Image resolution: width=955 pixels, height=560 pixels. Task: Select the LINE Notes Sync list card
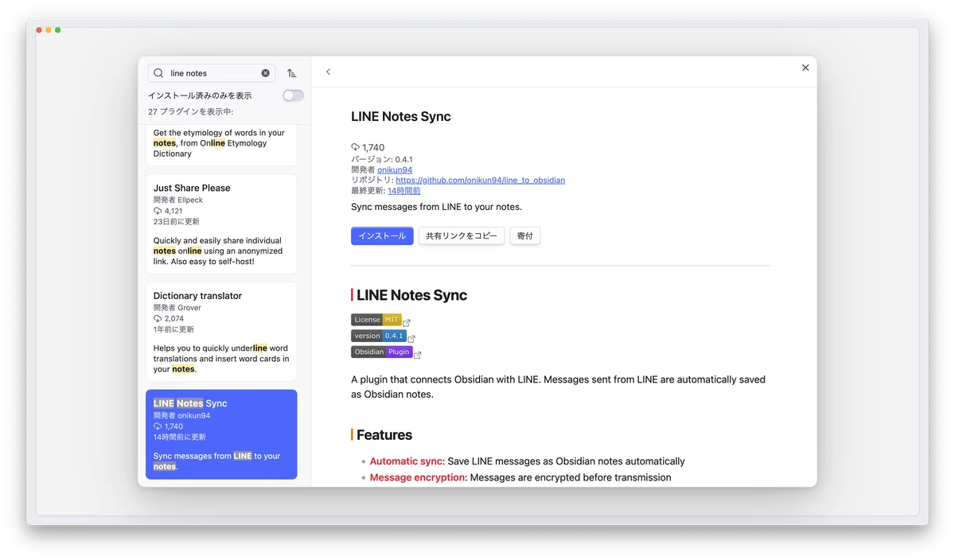[221, 434]
